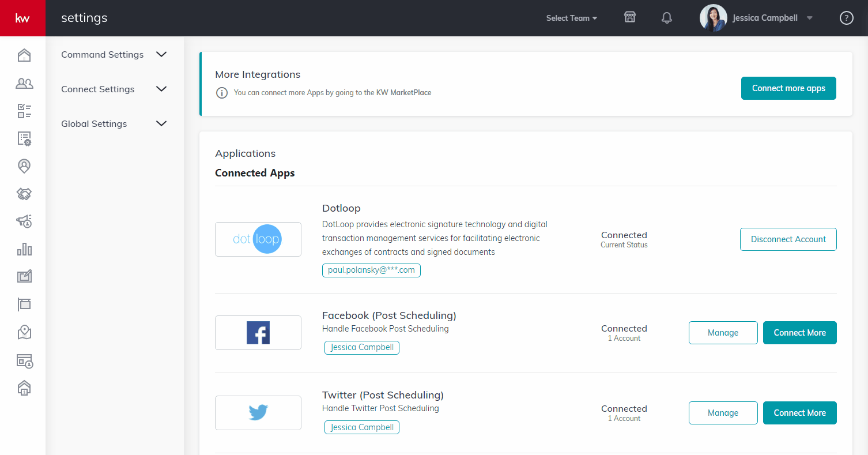Open the Reports bar chart icon

coord(24,249)
